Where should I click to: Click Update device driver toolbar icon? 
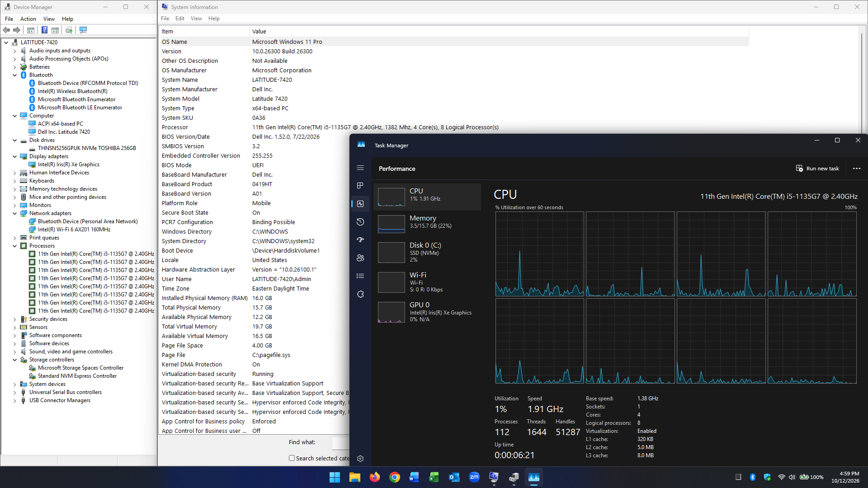point(69,30)
